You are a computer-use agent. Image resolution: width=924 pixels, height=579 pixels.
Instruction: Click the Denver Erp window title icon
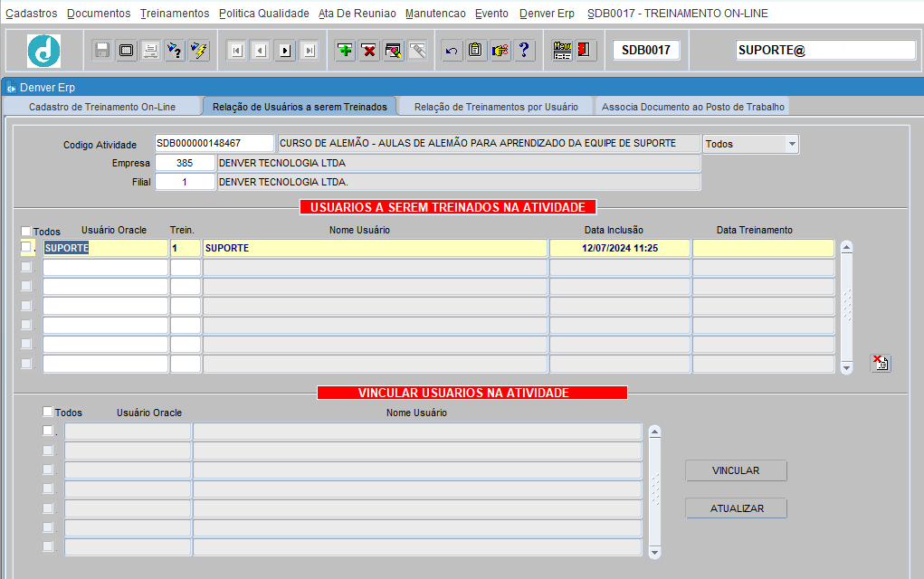click(11, 88)
